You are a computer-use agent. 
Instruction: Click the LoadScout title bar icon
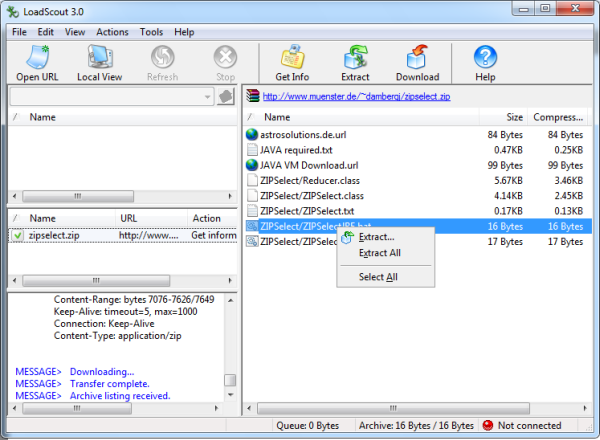click(x=13, y=12)
